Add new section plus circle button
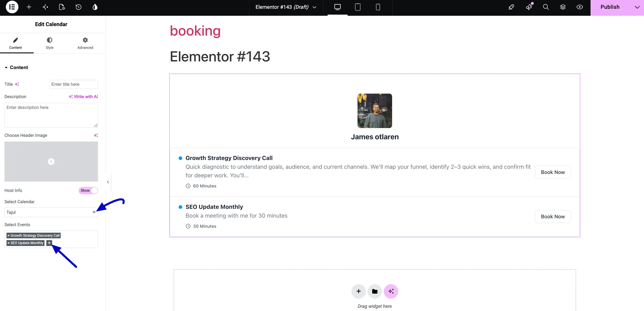This screenshot has width=644, height=311. (358, 291)
